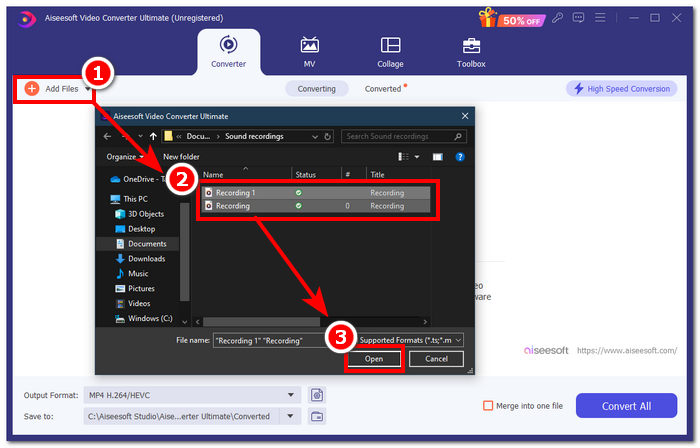Change the file view layout icon

(403, 157)
